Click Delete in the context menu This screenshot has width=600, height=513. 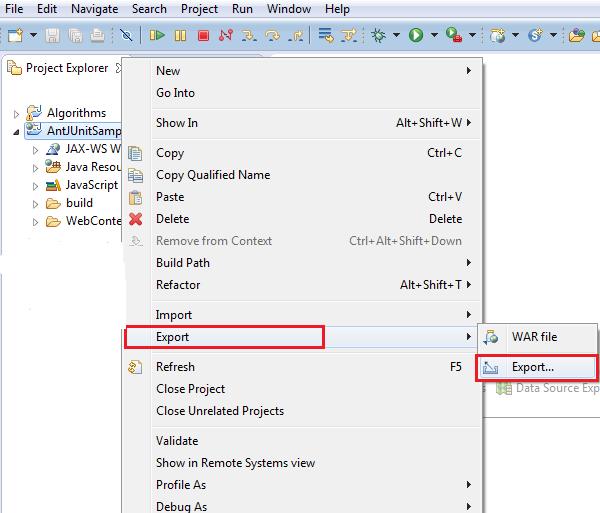coord(172,219)
